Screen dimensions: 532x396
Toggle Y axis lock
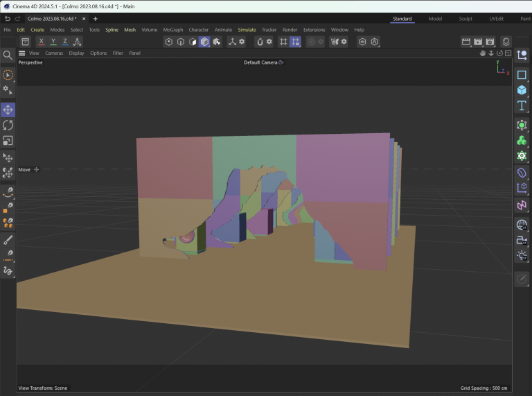tap(53, 42)
